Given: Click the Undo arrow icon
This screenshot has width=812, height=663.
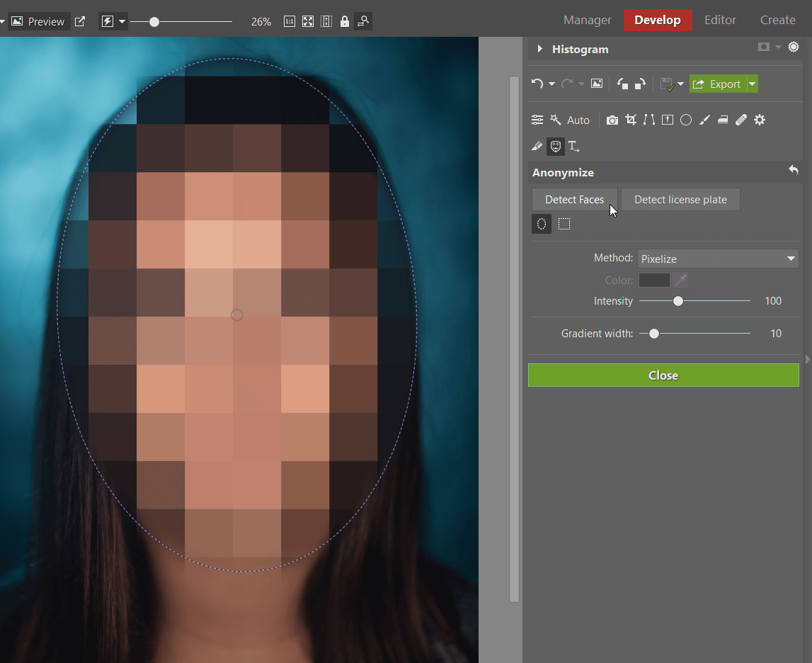Looking at the screenshot, I should coord(537,84).
